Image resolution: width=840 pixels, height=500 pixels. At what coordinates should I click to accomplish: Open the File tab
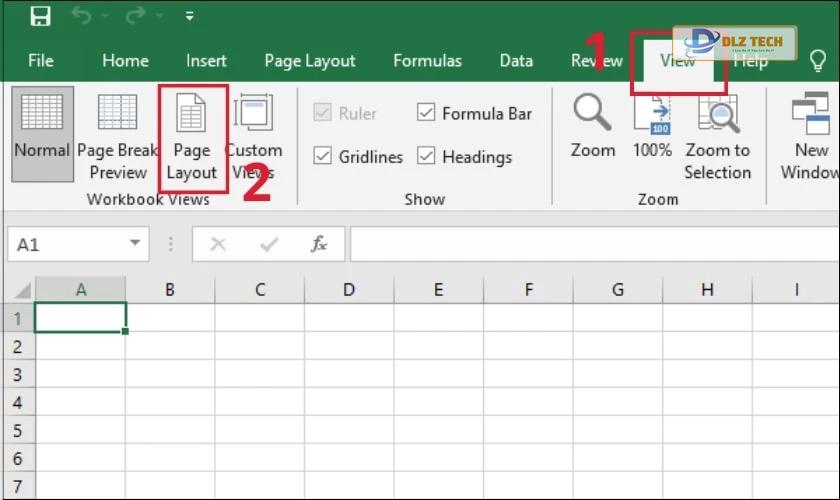(41, 61)
